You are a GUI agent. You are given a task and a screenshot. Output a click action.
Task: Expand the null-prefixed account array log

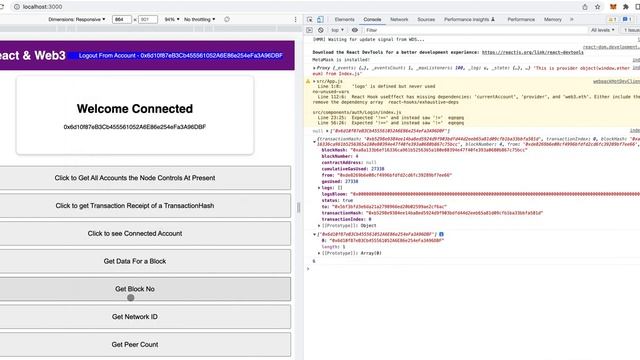(x=327, y=131)
